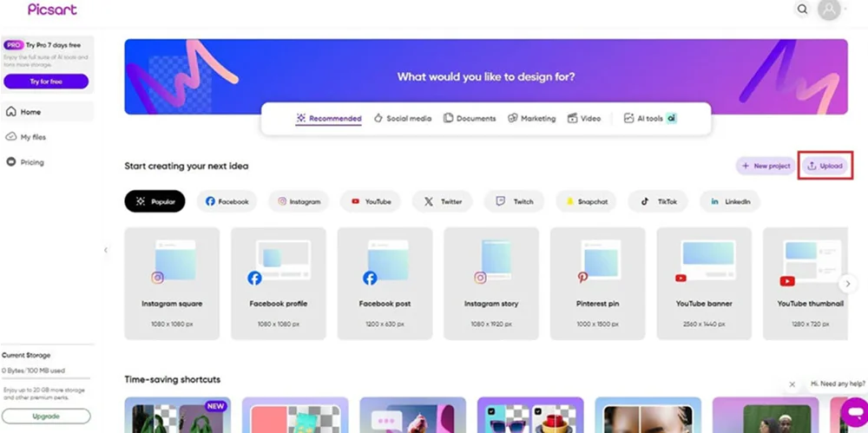Click the search magnifier icon
The width and height of the screenshot is (868, 433).
coord(803,10)
